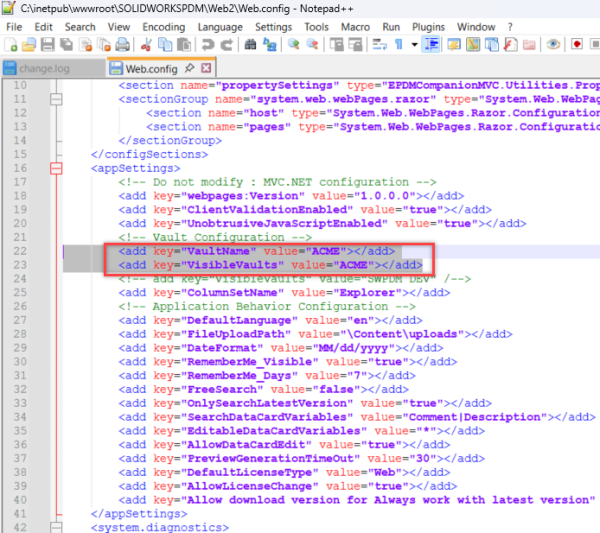Click the New file toolbar icon
This screenshot has height=533, width=600.
(x=11, y=45)
